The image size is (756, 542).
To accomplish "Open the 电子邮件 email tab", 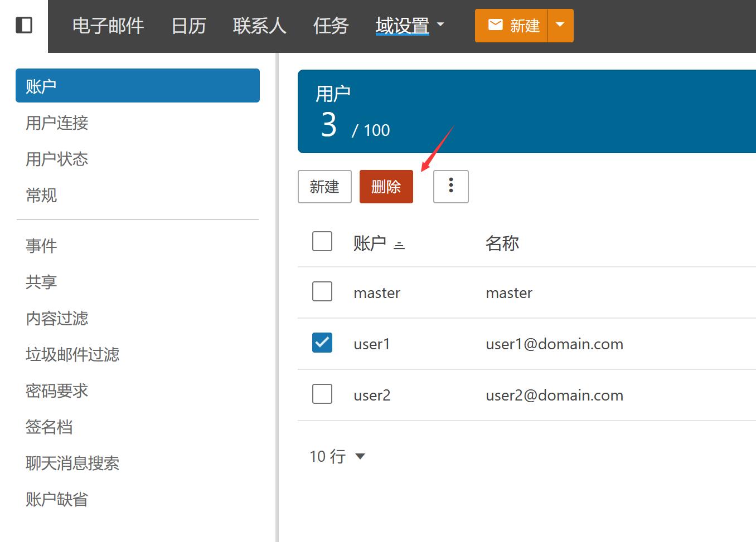I will click(x=108, y=26).
